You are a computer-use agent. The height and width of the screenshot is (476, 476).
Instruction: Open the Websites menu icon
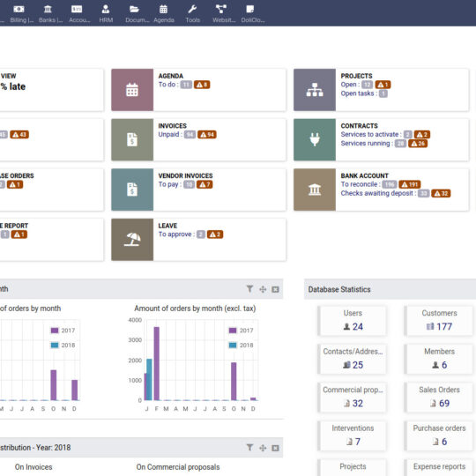[221, 9]
